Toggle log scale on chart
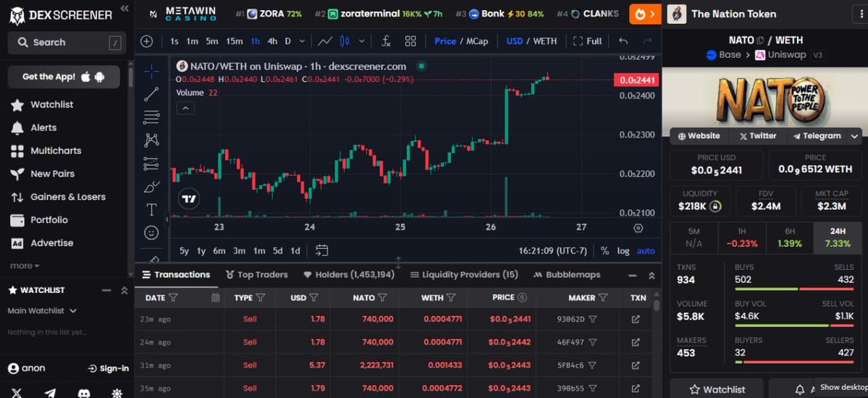 pos(623,251)
